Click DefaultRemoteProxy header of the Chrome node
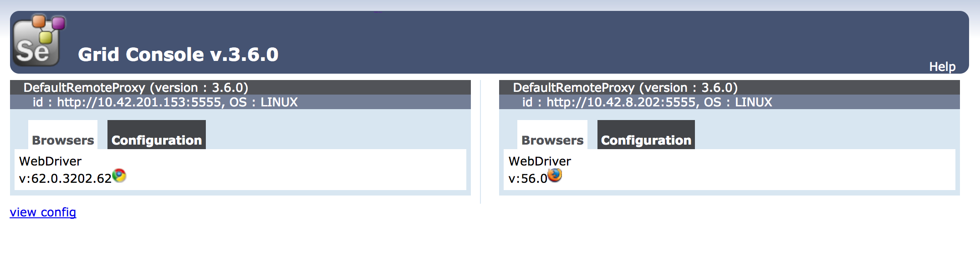 coord(136,87)
